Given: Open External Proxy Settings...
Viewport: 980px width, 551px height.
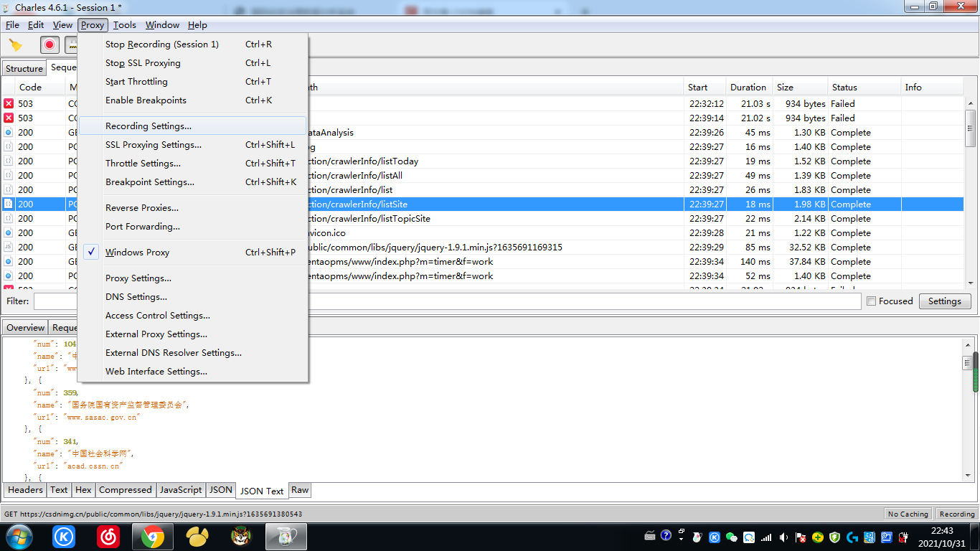Looking at the screenshot, I should (192, 334).
